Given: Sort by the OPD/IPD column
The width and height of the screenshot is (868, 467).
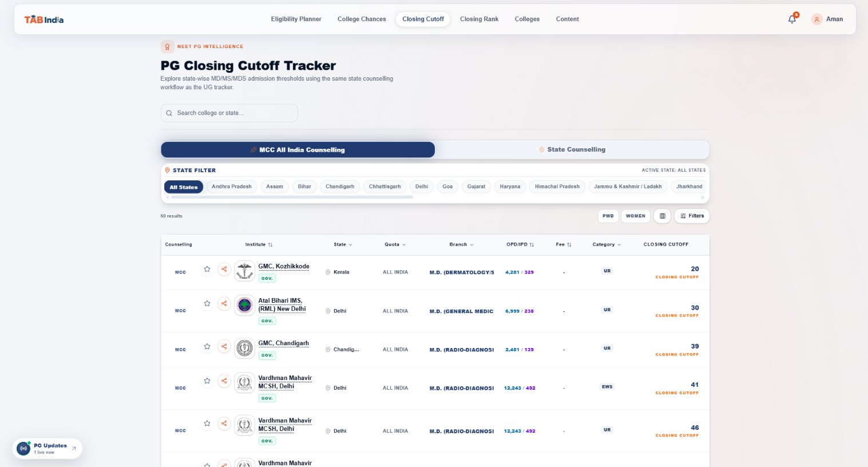Looking at the screenshot, I should [520, 244].
